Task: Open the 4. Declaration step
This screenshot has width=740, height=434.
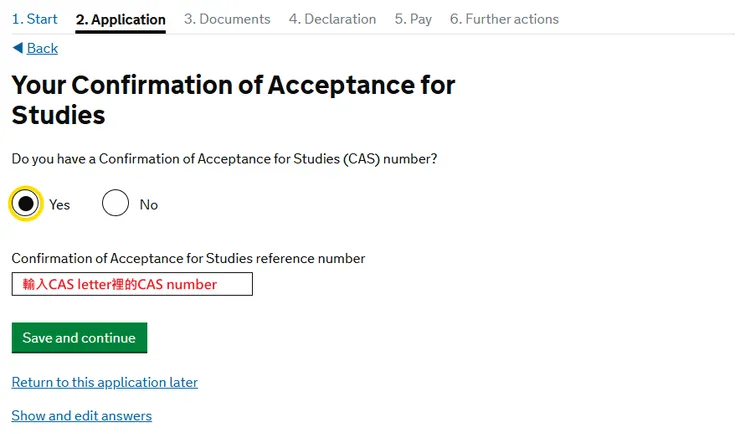Action: 332,19
